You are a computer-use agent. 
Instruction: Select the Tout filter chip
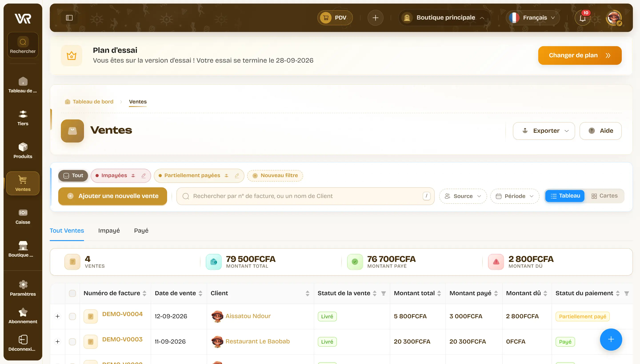click(x=73, y=176)
